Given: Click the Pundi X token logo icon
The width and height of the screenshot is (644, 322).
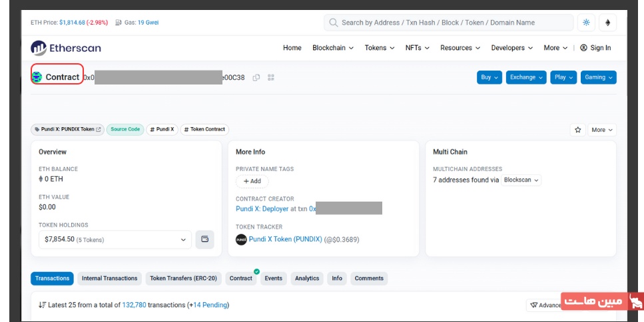Looking at the screenshot, I should [x=241, y=240].
